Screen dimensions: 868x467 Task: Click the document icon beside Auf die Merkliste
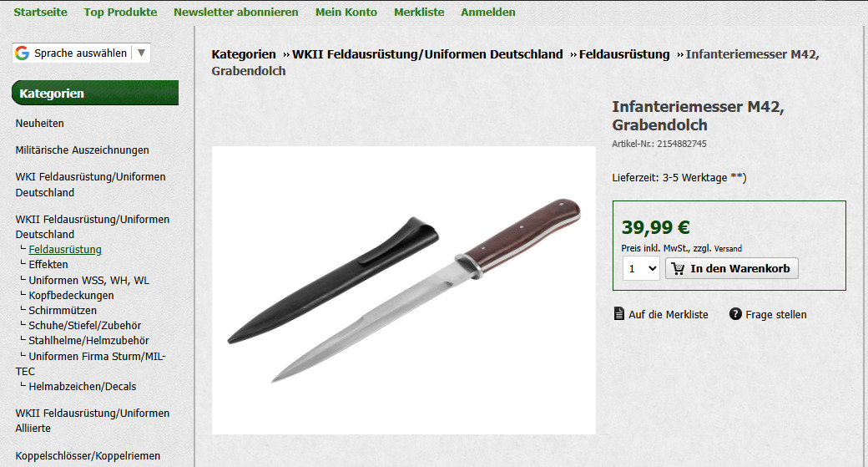[x=619, y=313]
